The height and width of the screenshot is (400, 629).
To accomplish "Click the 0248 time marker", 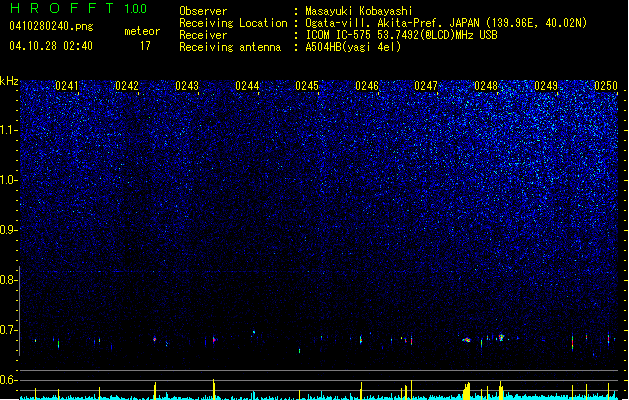I will (486, 86).
